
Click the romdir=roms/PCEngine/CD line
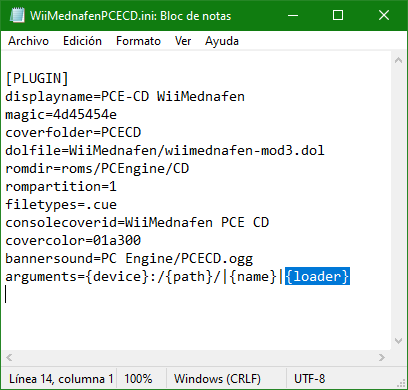[97, 169]
